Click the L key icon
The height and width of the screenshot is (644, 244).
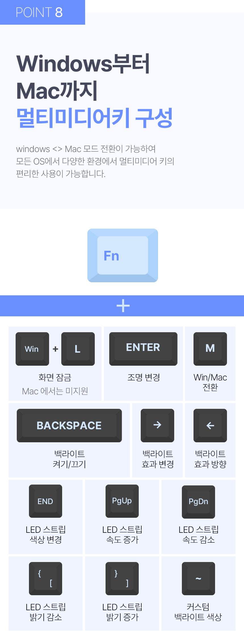point(78,349)
